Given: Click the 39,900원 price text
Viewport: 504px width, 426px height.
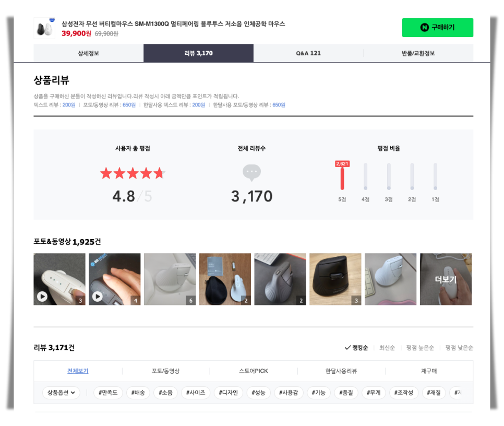Looking at the screenshot, I should click(x=77, y=33).
